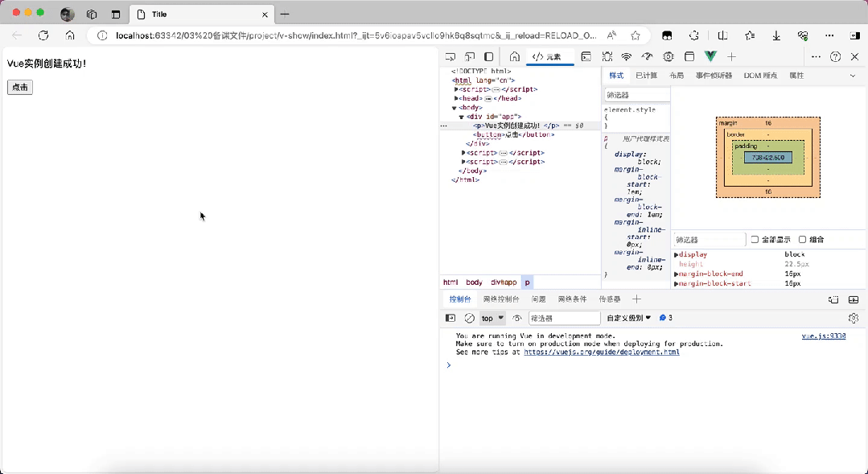The height and width of the screenshot is (474, 868).
Task: Collapse Quick View drawer icon
Action: (854, 299)
